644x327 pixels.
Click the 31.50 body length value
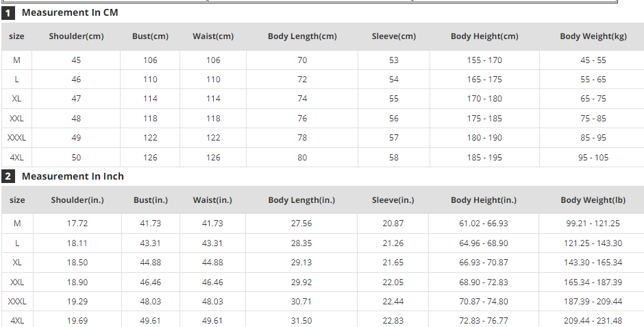coord(301,320)
